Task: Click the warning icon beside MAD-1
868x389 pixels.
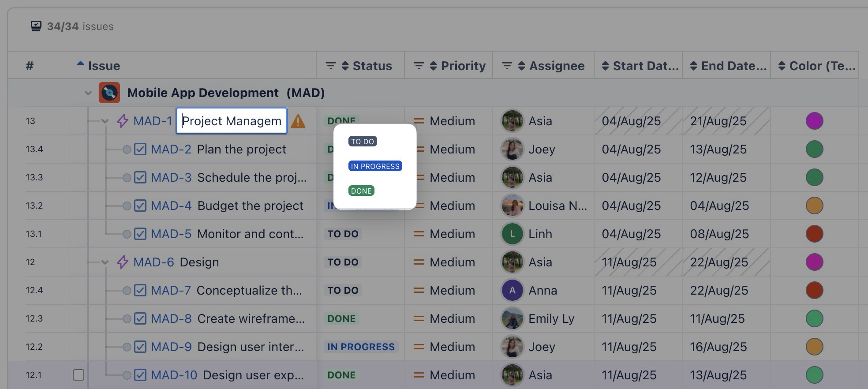Action: click(x=298, y=121)
